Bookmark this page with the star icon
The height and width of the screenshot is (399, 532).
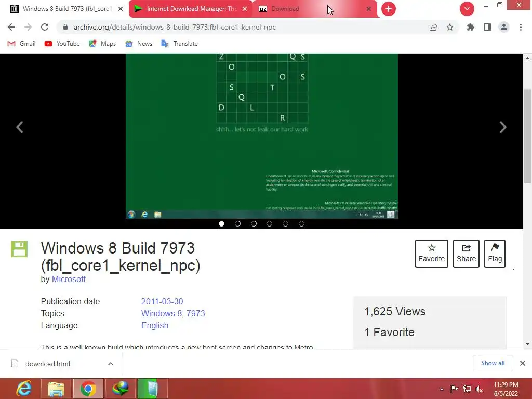(450, 27)
